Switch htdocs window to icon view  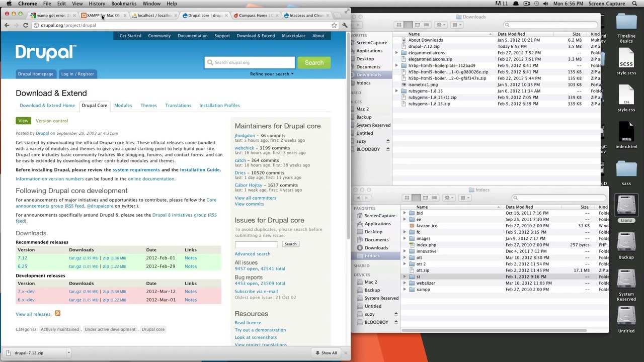(407, 198)
